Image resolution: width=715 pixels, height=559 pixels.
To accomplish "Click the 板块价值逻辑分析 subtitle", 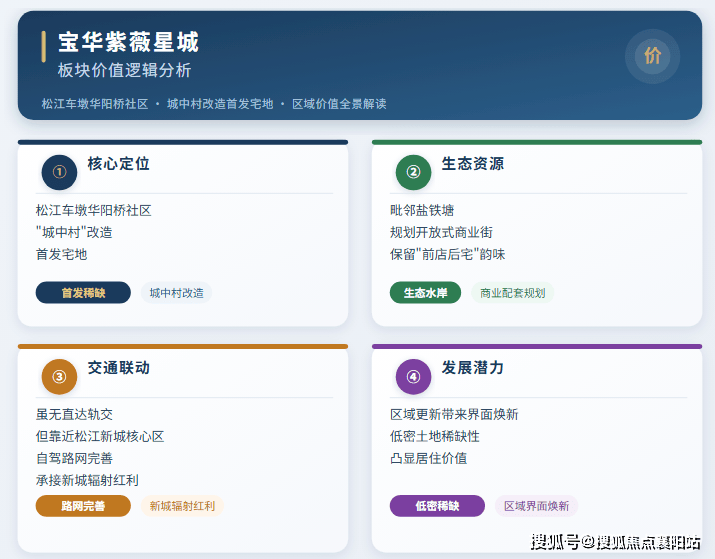I will coord(124,70).
